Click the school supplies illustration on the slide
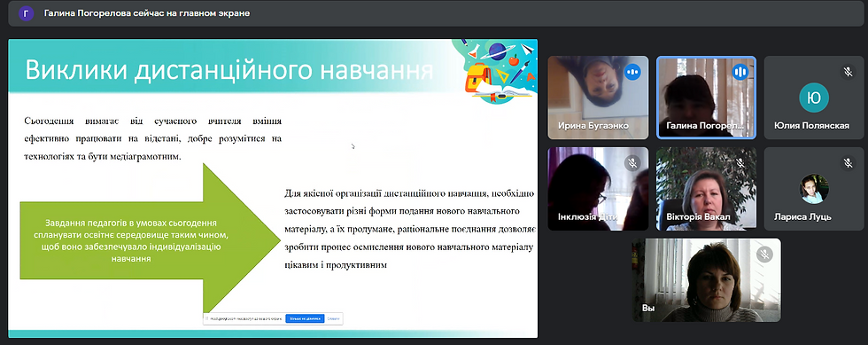 tap(494, 71)
